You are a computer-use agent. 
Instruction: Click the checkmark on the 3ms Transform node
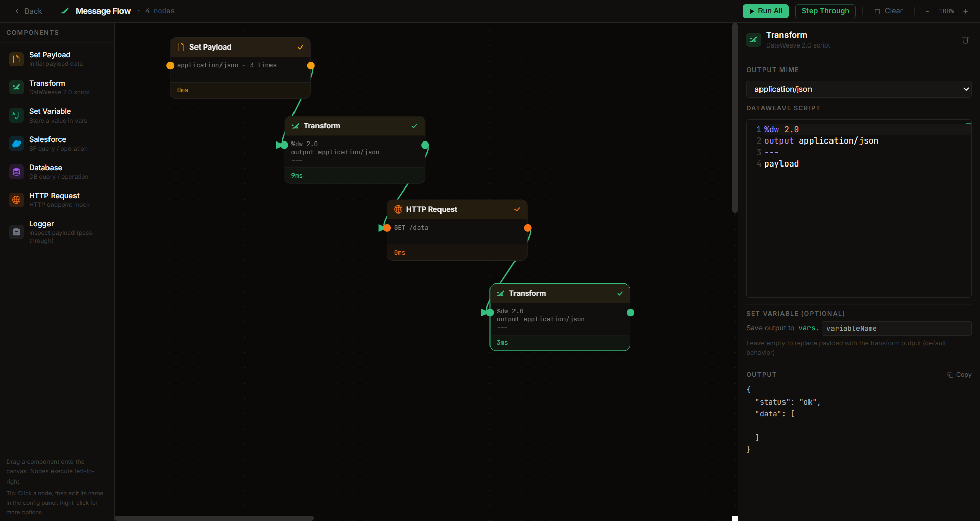620,293
